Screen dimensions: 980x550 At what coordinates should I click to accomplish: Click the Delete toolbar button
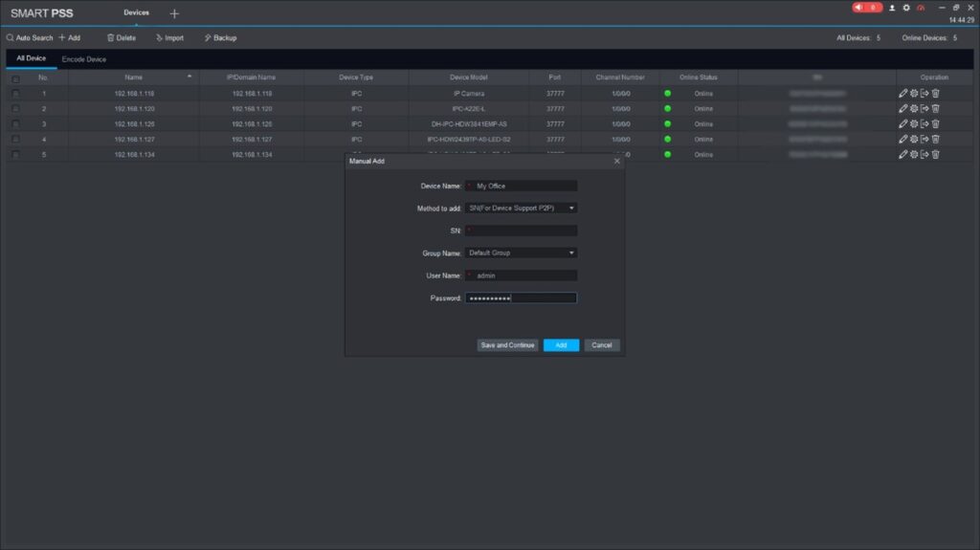(x=122, y=38)
